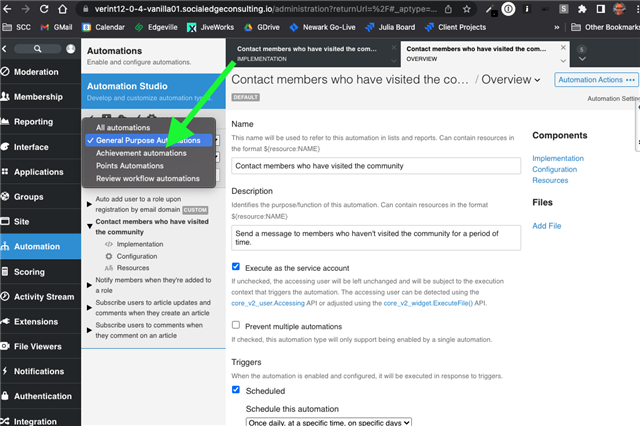Bookmark this page with star icon
This screenshot has width=640, height=426.
click(x=467, y=9)
